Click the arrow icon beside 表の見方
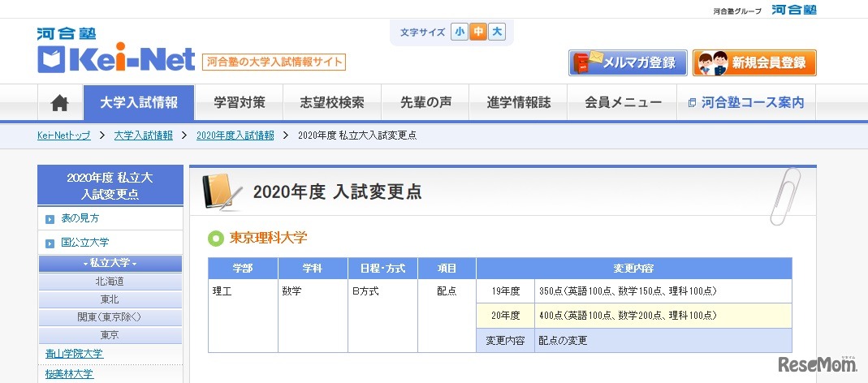 (50, 219)
